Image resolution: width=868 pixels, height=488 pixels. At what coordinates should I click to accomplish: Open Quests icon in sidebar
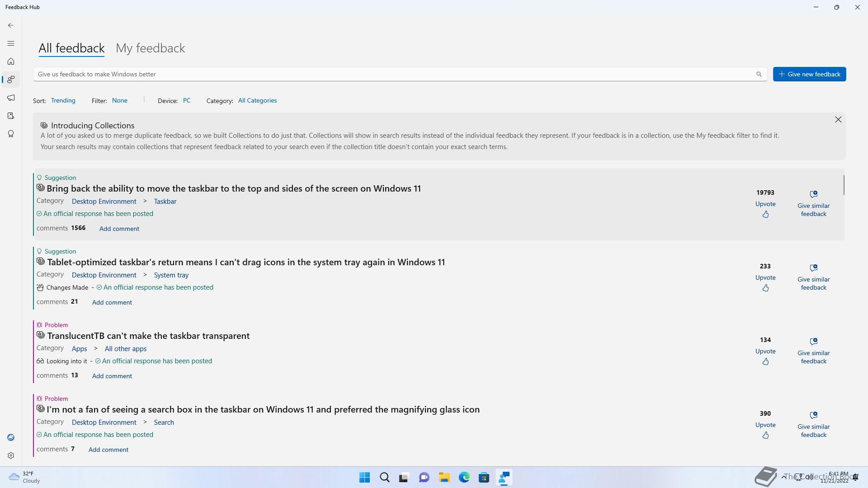pos(11,116)
